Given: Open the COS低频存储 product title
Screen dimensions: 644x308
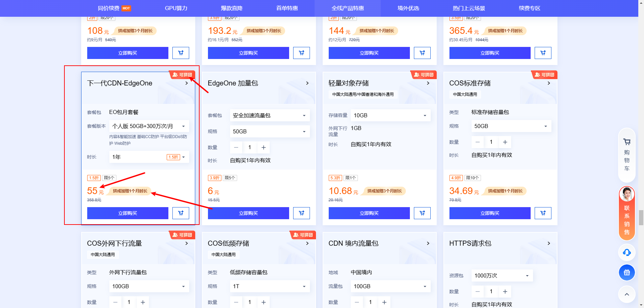Looking at the screenshot, I should pyautogui.click(x=228, y=243).
